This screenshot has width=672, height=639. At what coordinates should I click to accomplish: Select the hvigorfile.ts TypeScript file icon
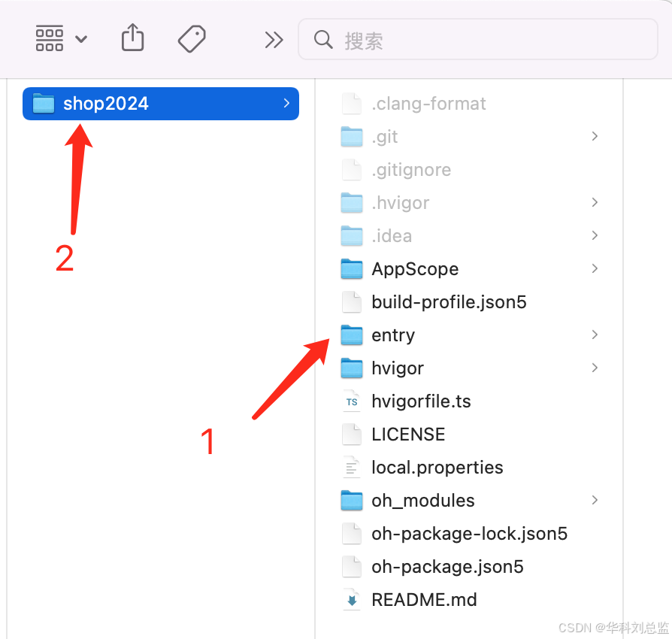click(352, 401)
